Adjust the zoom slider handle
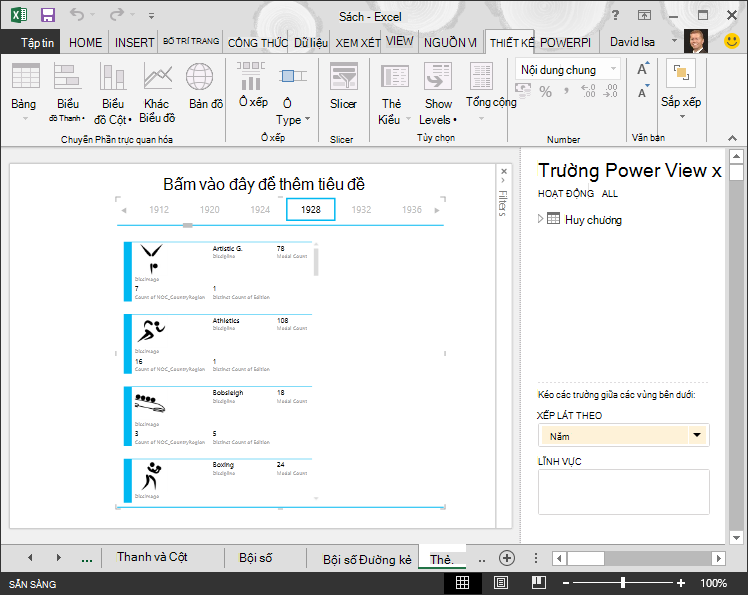The height and width of the screenshot is (595, 748). [x=623, y=583]
